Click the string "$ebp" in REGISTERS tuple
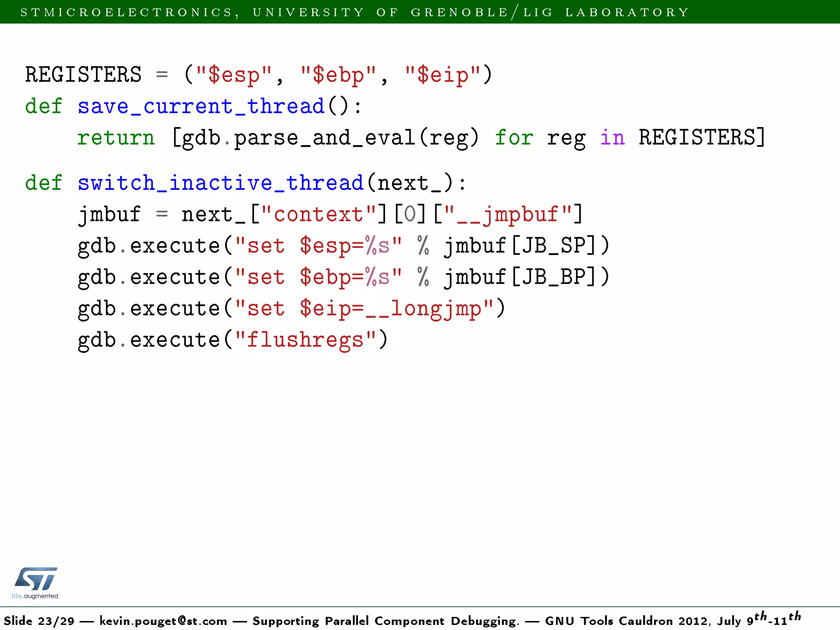 point(338,75)
